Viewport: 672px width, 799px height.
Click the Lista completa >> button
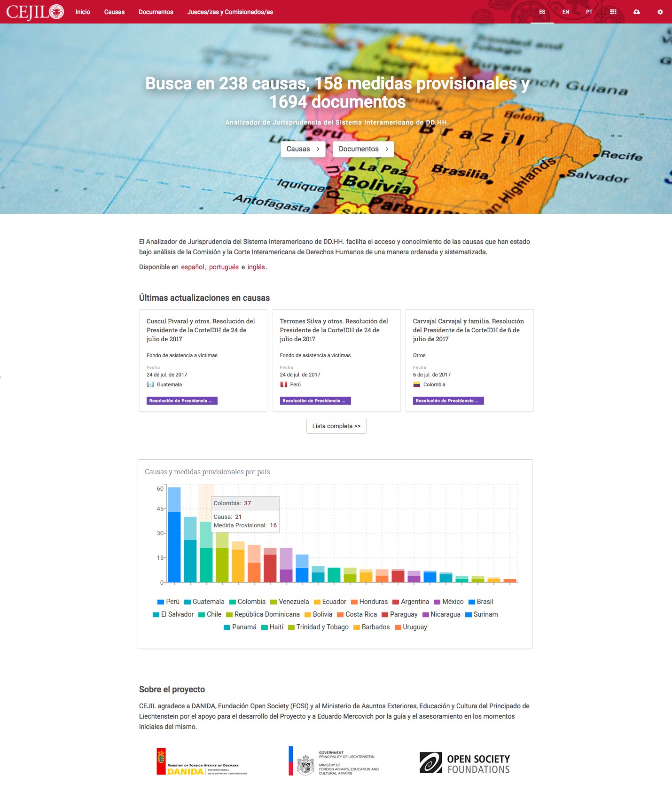click(336, 426)
